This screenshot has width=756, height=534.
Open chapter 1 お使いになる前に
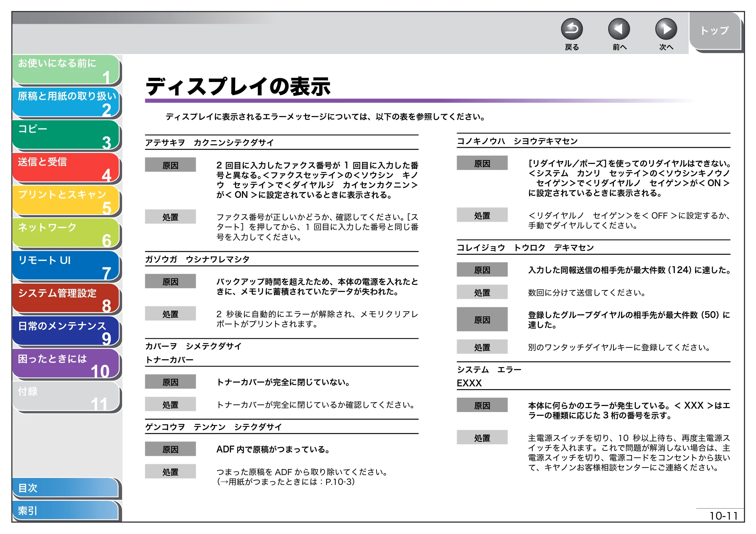pyautogui.click(x=66, y=69)
